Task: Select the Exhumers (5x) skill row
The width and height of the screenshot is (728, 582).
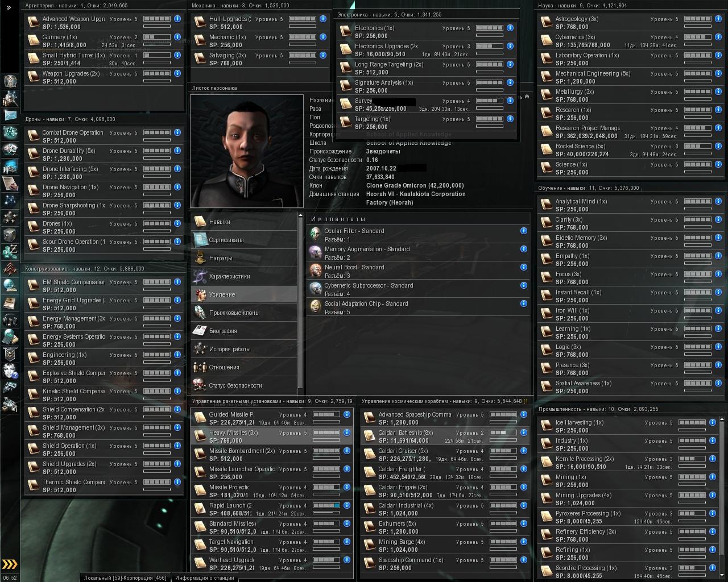Action: click(445, 527)
